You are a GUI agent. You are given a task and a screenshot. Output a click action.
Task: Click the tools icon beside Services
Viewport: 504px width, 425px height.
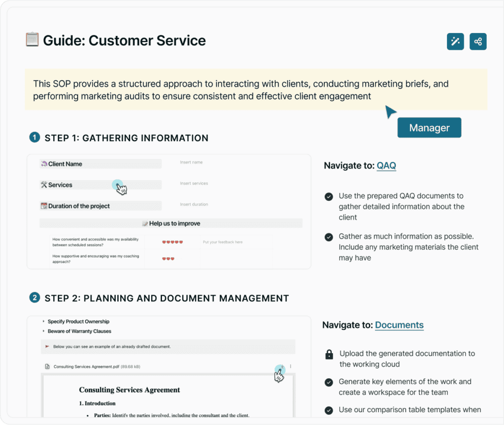(x=44, y=185)
